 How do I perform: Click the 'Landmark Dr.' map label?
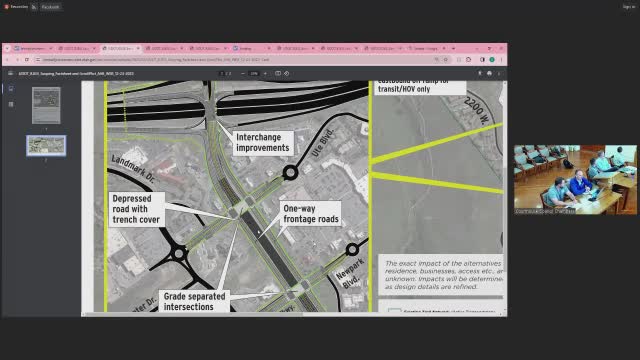coord(133,169)
